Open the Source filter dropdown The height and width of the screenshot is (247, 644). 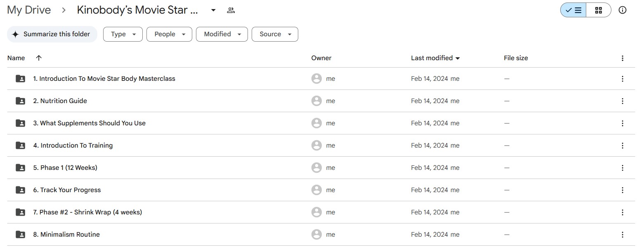pyautogui.click(x=275, y=34)
